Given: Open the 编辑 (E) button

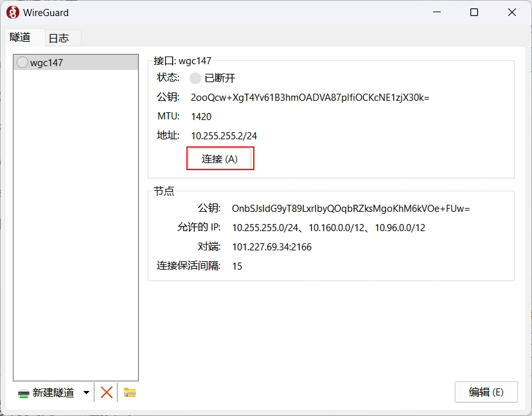Looking at the screenshot, I should point(486,392).
